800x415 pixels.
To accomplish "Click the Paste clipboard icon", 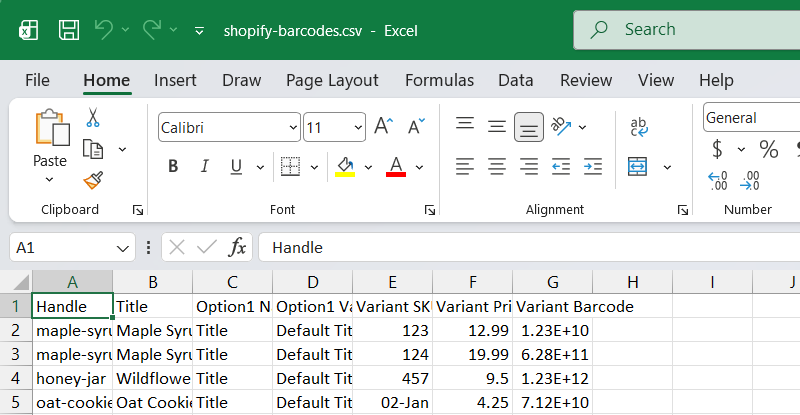I will [52, 128].
